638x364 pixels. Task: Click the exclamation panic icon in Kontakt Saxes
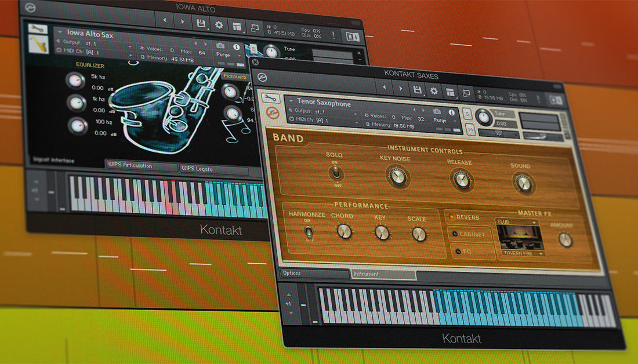[x=538, y=99]
